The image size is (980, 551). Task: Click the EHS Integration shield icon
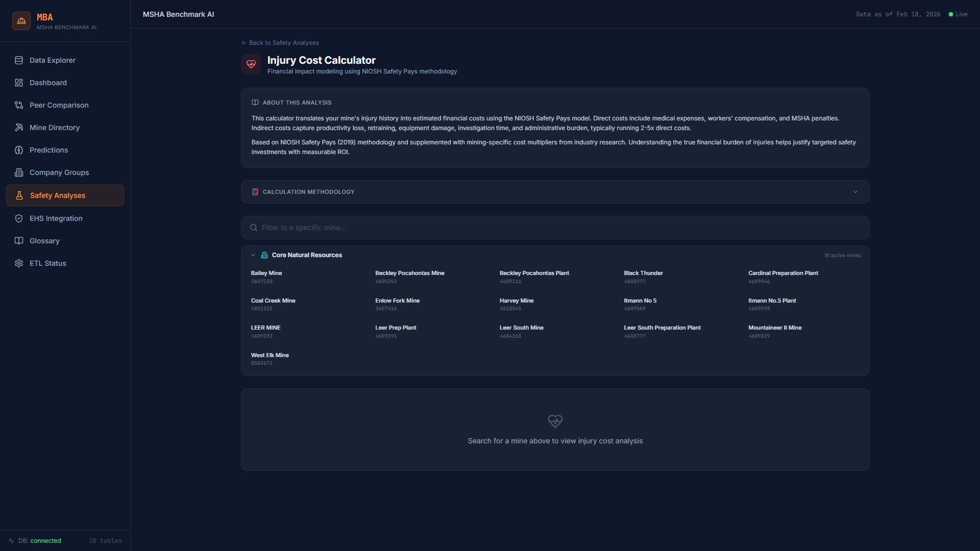point(19,218)
